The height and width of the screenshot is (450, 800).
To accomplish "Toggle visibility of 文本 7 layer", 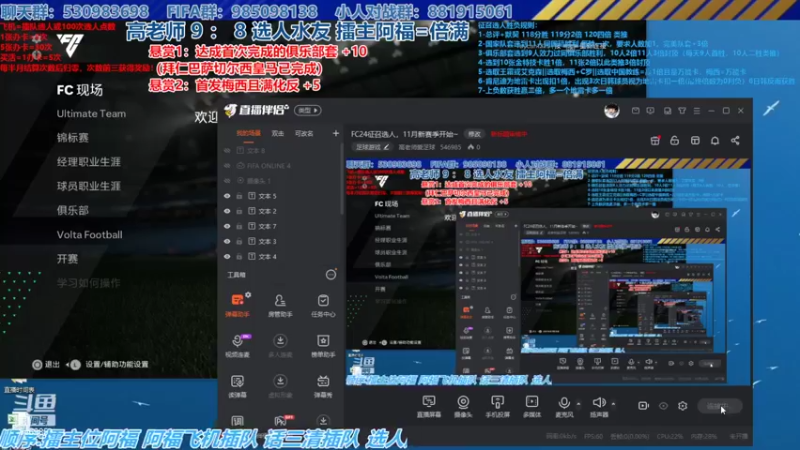I will (x=227, y=226).
